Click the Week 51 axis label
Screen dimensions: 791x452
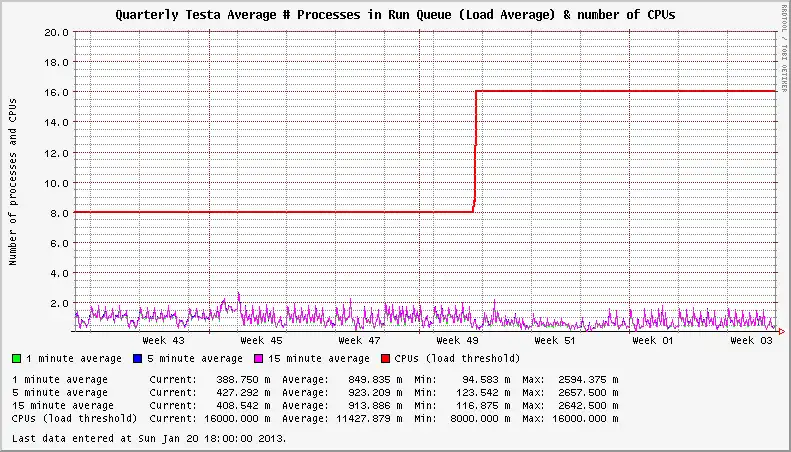click(x=555, y=341)
